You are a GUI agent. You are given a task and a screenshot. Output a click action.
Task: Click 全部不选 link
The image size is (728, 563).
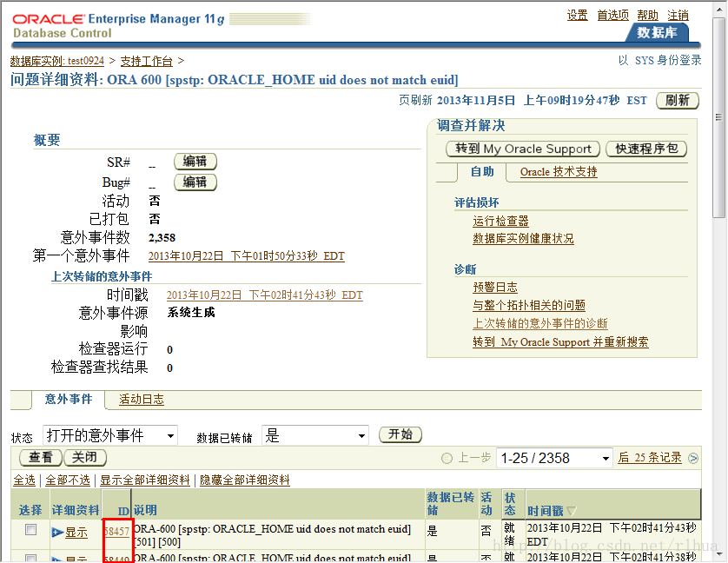coord(68,480)
